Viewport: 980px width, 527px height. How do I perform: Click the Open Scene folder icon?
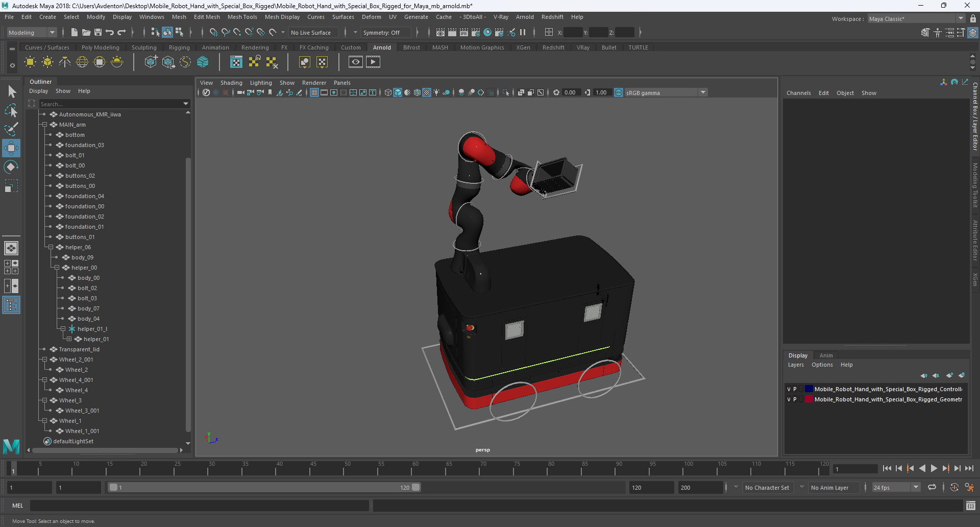click(x=86, y=32)
